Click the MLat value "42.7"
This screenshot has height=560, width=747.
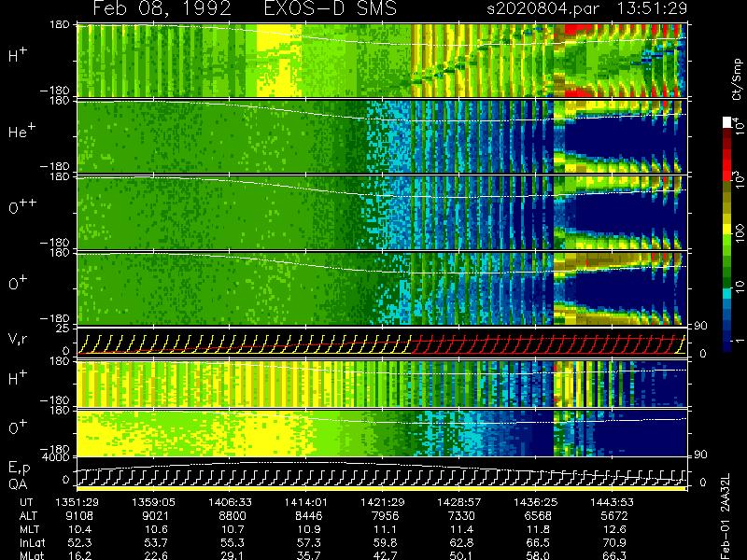point(386,555)
